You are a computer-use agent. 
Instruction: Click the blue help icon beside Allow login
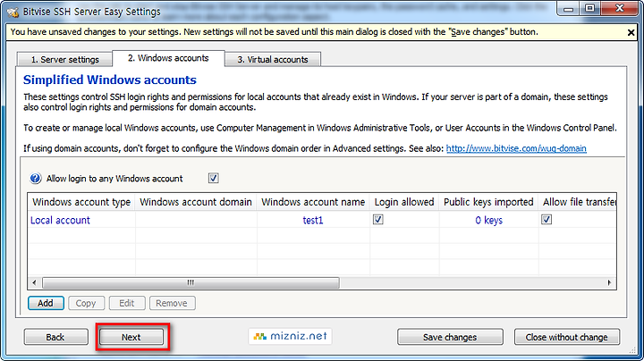click(x=35, y=179)
